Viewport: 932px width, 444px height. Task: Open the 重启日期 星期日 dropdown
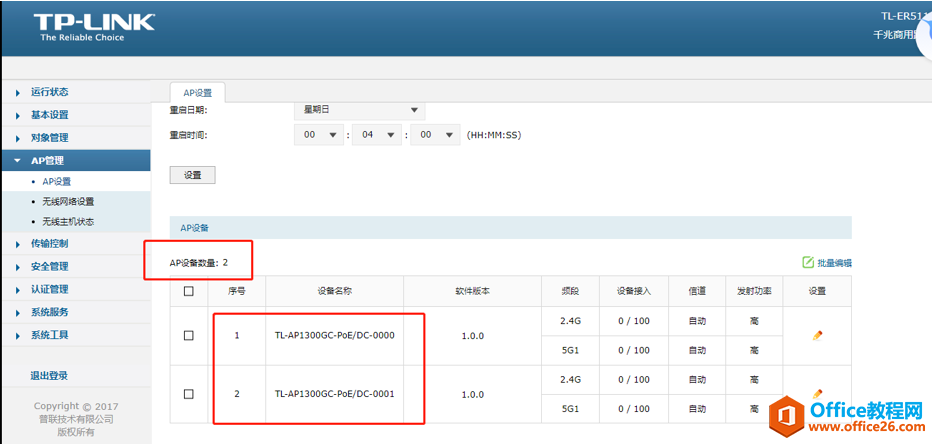tap(360, 110)
